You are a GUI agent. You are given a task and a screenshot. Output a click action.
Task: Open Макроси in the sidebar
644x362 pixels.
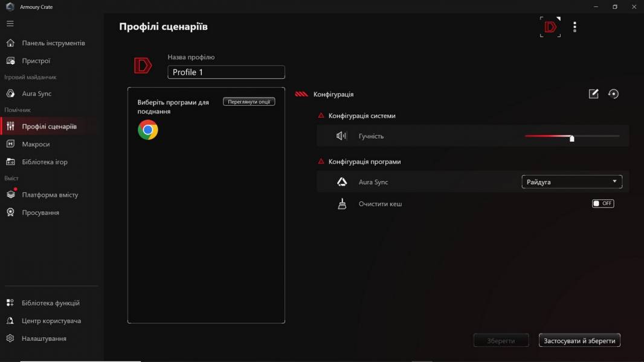click(36, 144)
